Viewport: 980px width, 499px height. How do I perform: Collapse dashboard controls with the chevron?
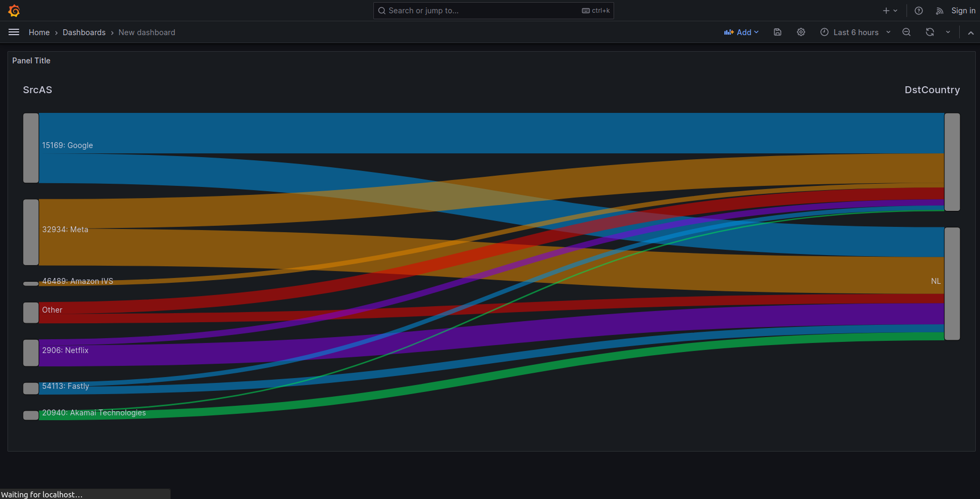(x=970, y=32)
